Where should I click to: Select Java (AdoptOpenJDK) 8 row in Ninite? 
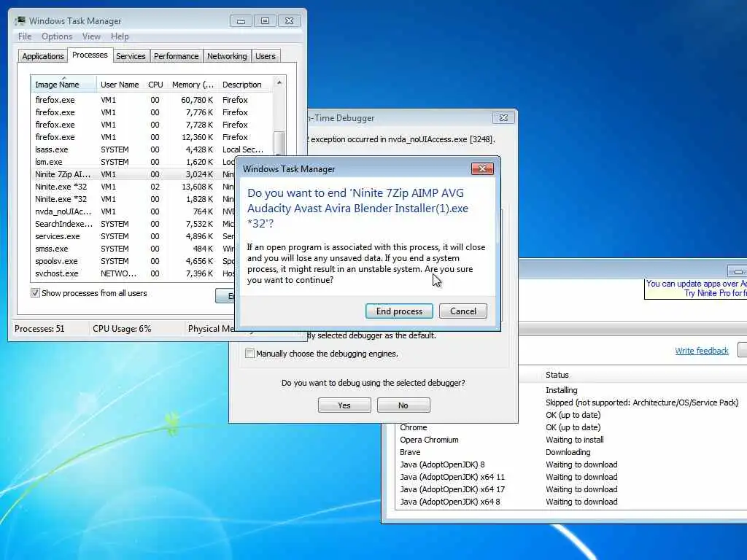click(571, 464)
